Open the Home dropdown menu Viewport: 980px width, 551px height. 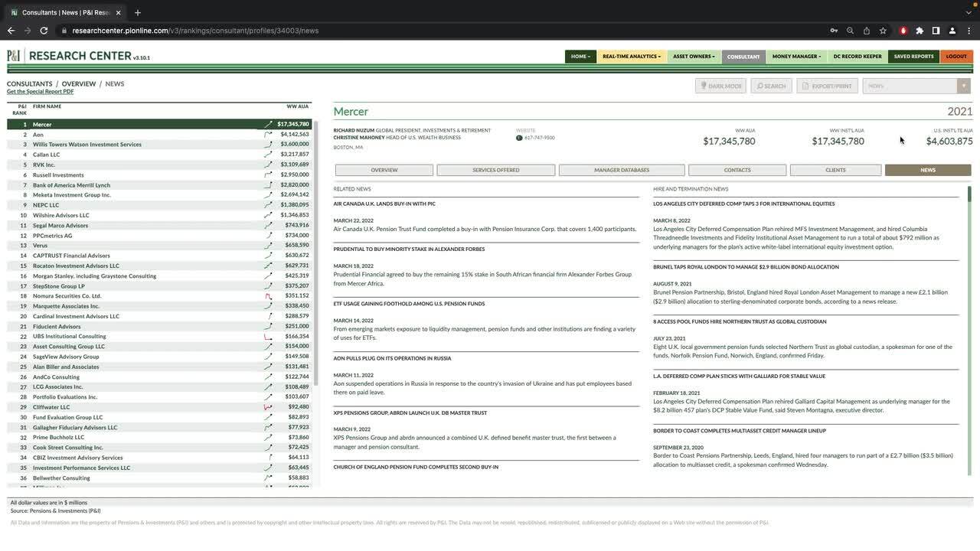tap(580, 57)
